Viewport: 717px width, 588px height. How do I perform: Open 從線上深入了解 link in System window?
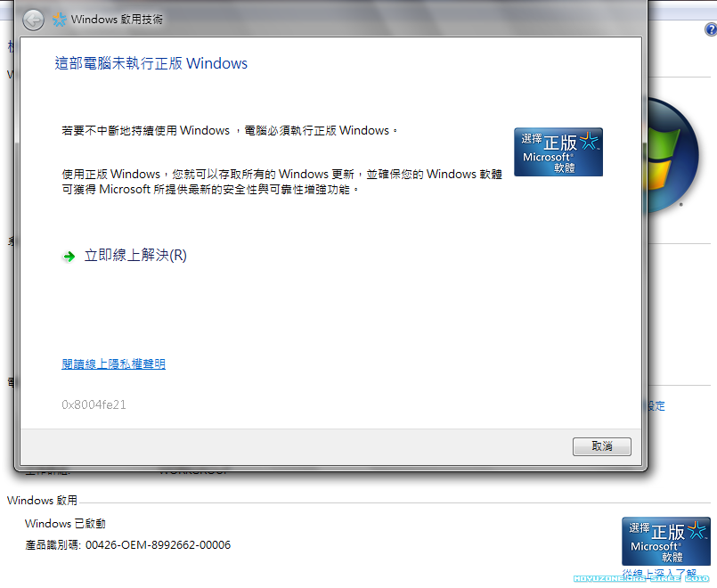tap(659, 574)
